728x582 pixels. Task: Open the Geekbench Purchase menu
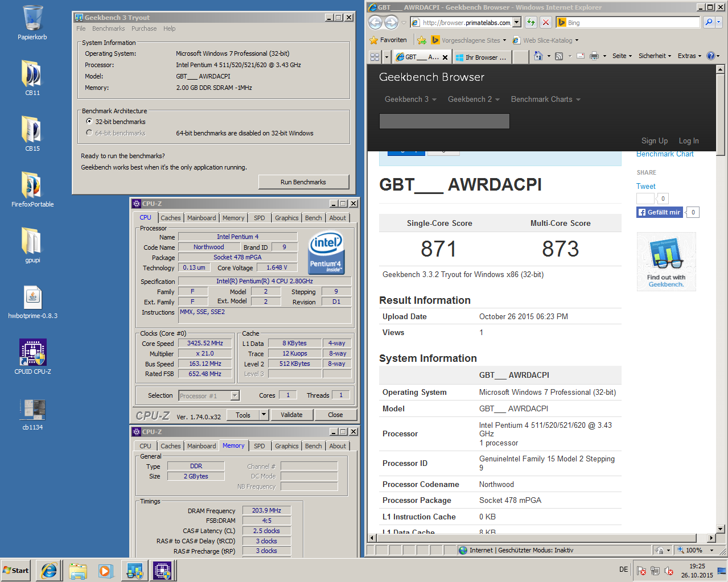coord(144,28)
